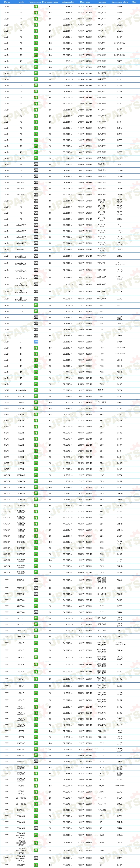Click the petrol icon in the VW SHARAN row

click(x=36, y=810)
